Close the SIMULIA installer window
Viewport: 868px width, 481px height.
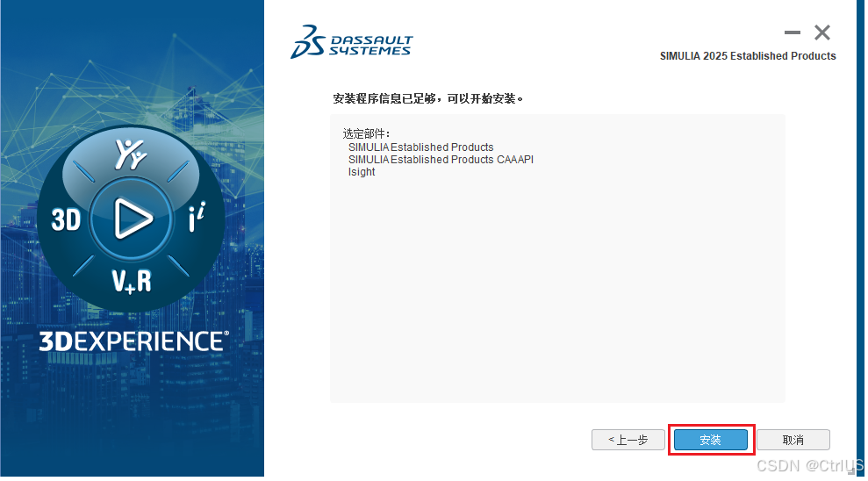pyautogui.click(x=822, y=32)
